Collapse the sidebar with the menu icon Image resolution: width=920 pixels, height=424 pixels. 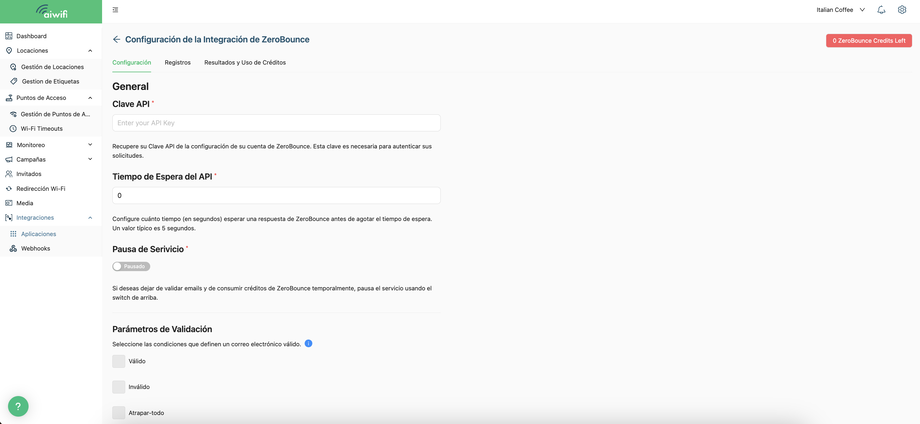(x=115, y=9)
